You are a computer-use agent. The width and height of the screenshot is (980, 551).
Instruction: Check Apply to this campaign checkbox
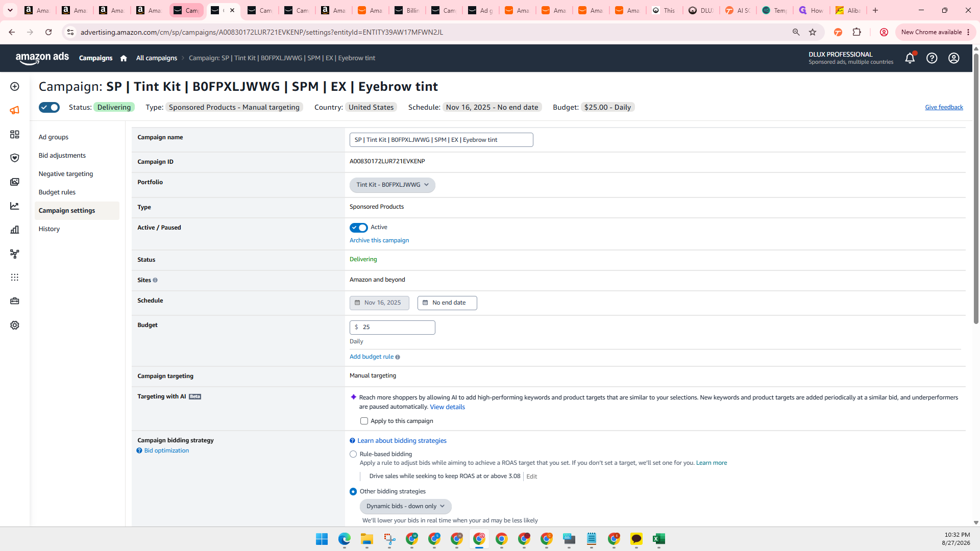pos(364,421)
